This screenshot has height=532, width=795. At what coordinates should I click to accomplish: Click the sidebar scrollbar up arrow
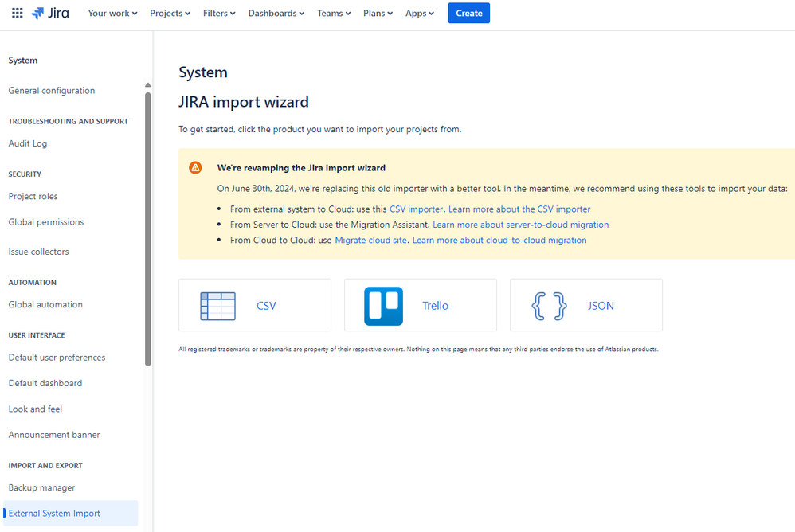(x=148, y=85)
